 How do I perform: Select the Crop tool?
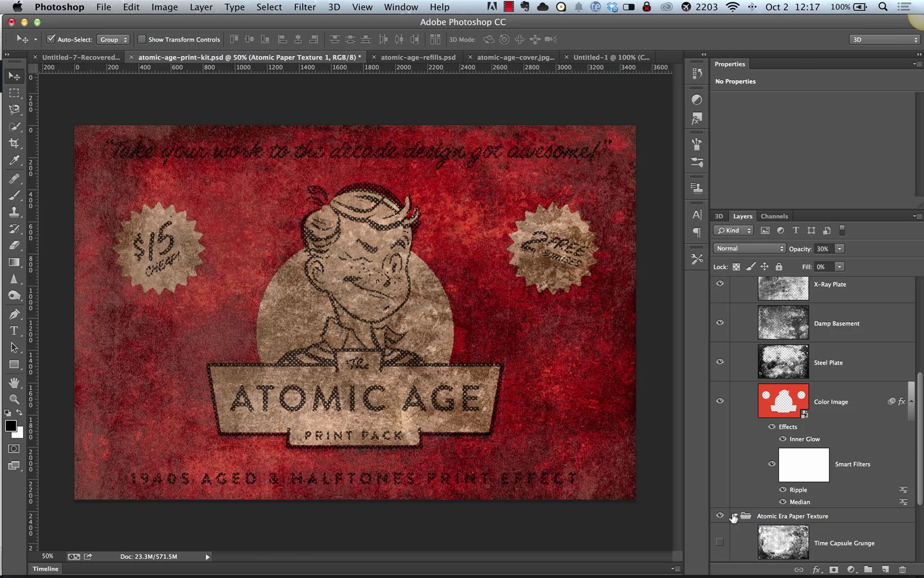[13, 143]
